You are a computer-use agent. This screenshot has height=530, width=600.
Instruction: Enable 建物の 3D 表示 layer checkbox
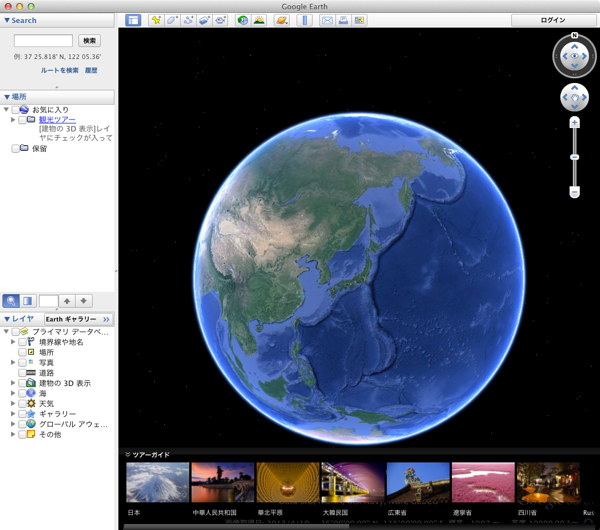[x=22, y=383]
